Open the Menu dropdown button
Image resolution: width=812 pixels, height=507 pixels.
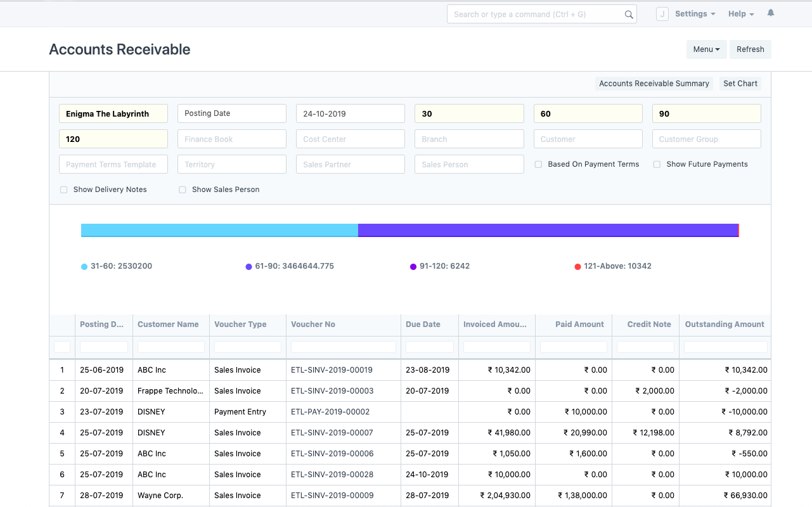point(706,49)
